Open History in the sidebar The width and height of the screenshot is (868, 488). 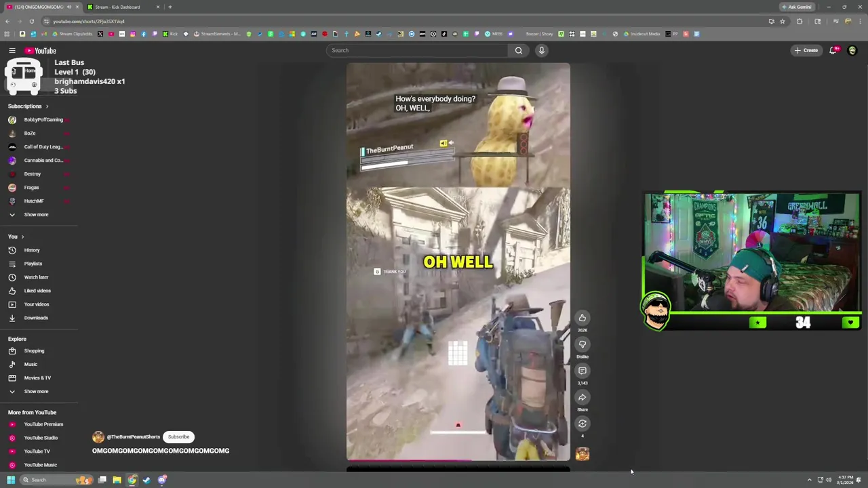click(x=32, y=250)
